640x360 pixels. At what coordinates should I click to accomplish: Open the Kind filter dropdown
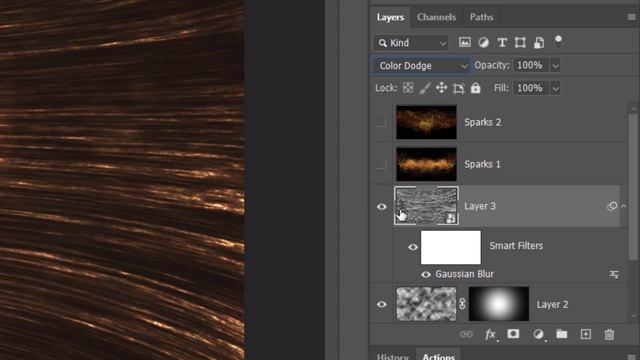coord(411,43)
